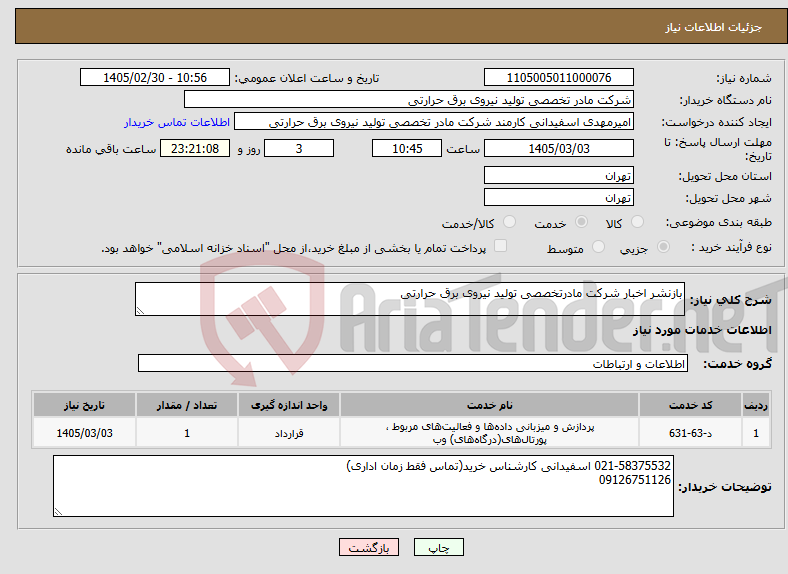This screenshot has width=788, height=574.
Task: Click the استان محل تحویل field تهران
Action: pyautogui.click(x=559, y=175)
